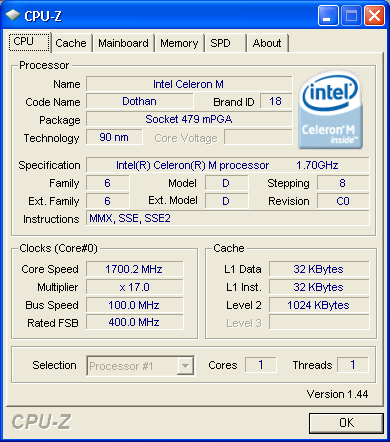Screen dimensions: 390x442
Task: Close the CPU-Z window
Action: [374, 16]
